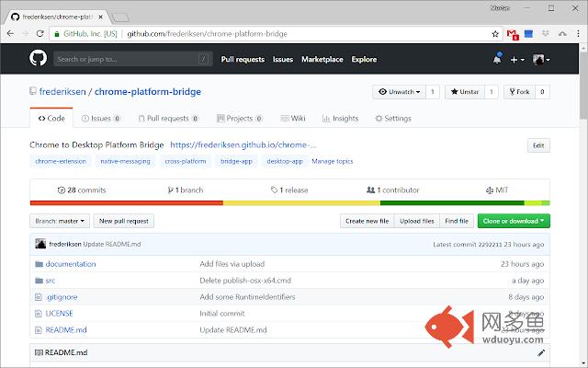Open the documentation folder
Image resolution: width=588 pixels, height=368 pixels.
pyautogui.click(x=71, y=264)
